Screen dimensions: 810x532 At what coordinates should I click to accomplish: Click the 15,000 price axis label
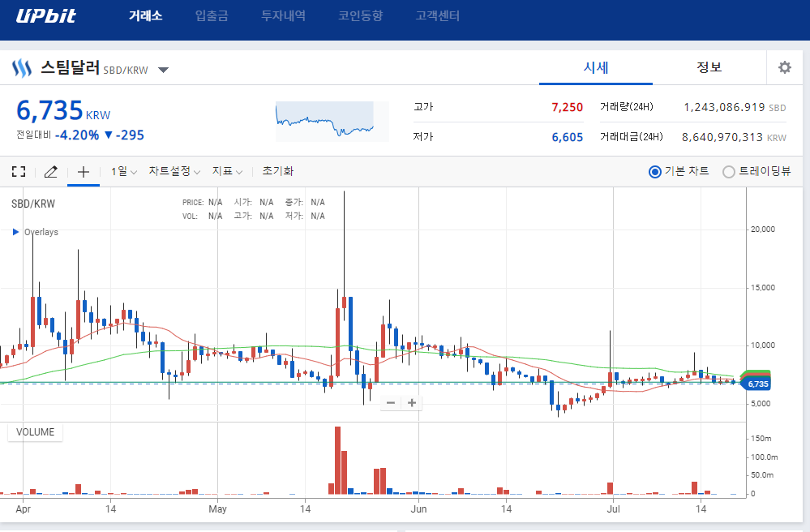coord(762,288)
